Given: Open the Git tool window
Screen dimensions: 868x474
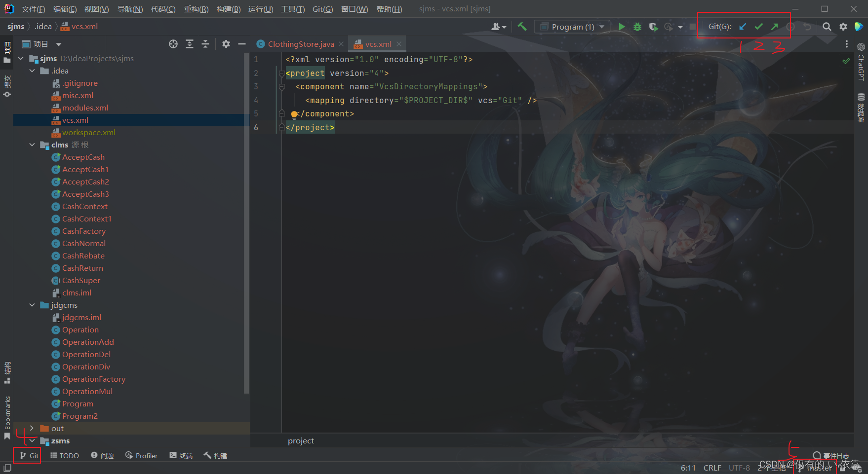Looking at the screenshot, I should point(29,455).
